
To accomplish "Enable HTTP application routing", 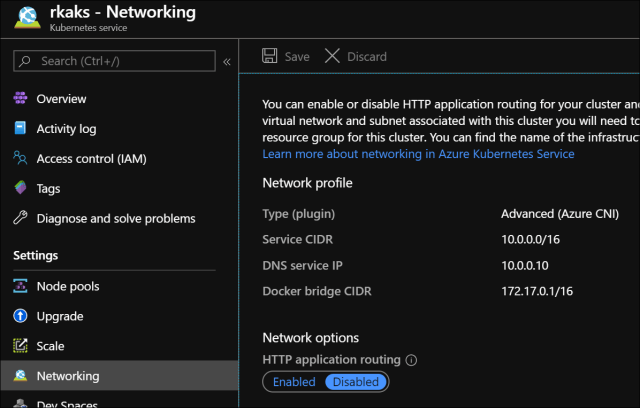I will coord(294,382).
